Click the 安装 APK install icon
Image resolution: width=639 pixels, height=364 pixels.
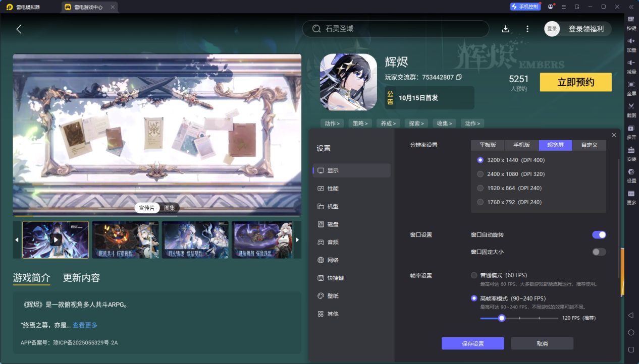[x=631, y=153]
